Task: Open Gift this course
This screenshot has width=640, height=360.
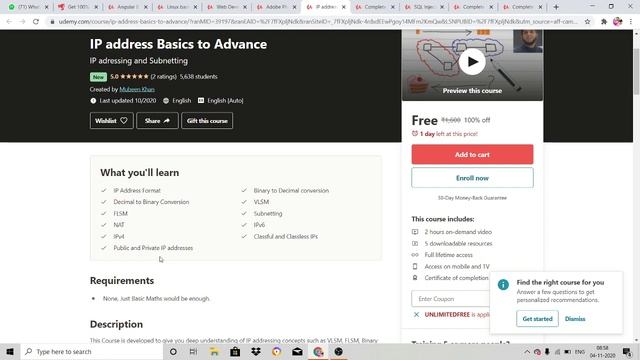Action: (x=207, y=121)
